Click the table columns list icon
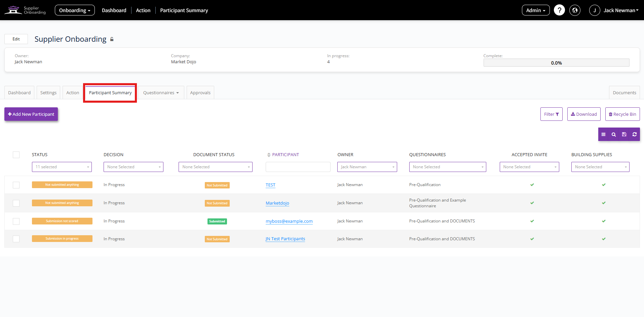Screen dimensions: 644x317 coord(603,134)
